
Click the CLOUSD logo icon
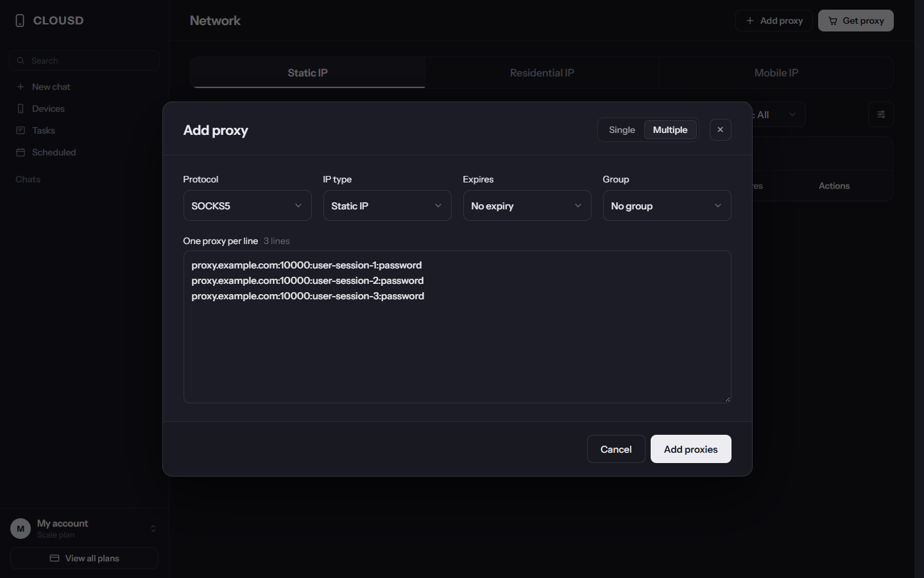tap(20, 21)
